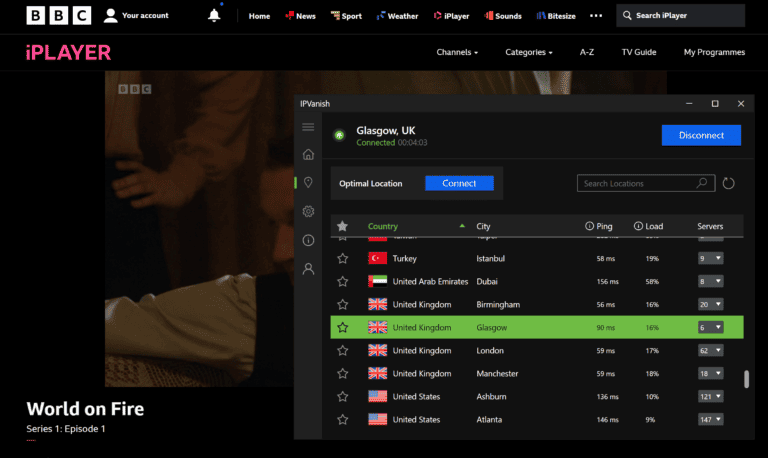Click the Load info icon
Image resolution: width=768 pixels, height=458 pixels.
tap(638, 226)
